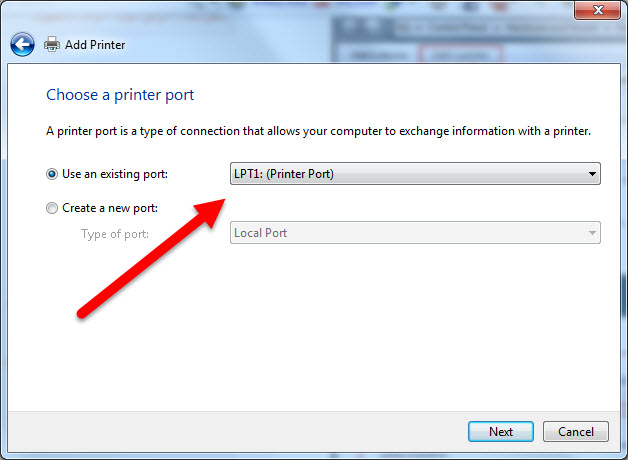
Task: Click the red-outlined button in the blurred background window
Action: coord(461,53)
